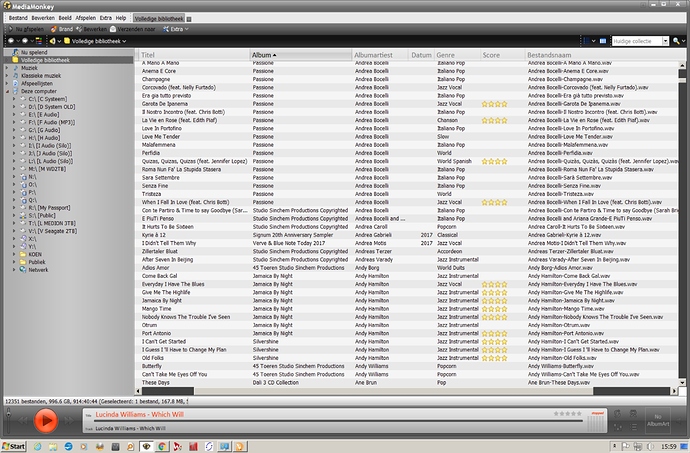Open the Verzenden naar toolbar option
This screenshot has height=453, width=690.
(x=132, y=29)
